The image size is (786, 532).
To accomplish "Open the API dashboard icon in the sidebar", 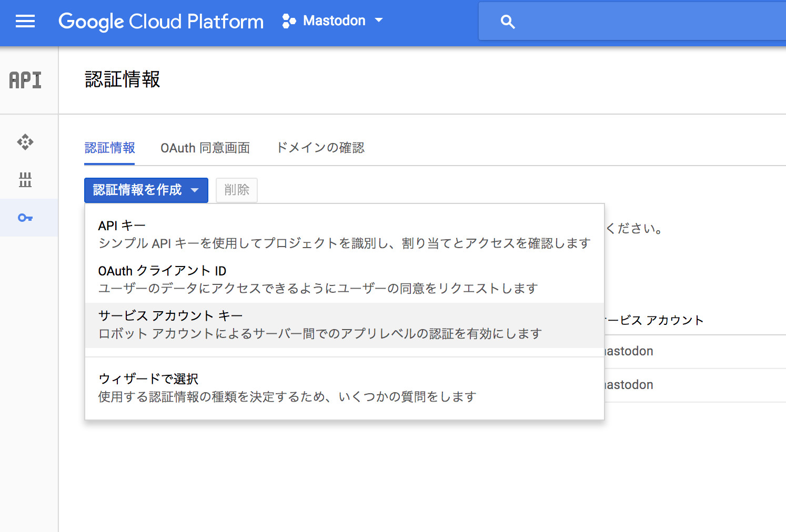I will 25,142.
